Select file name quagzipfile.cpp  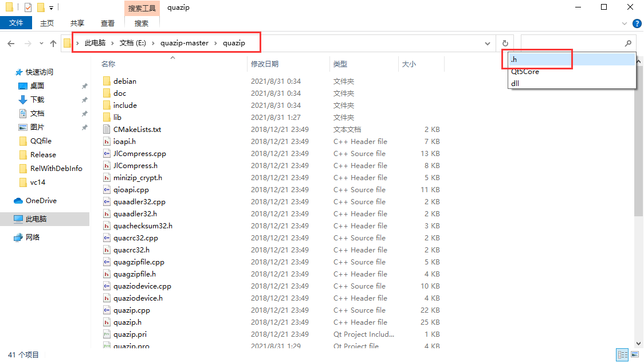[x=139, y=262]
